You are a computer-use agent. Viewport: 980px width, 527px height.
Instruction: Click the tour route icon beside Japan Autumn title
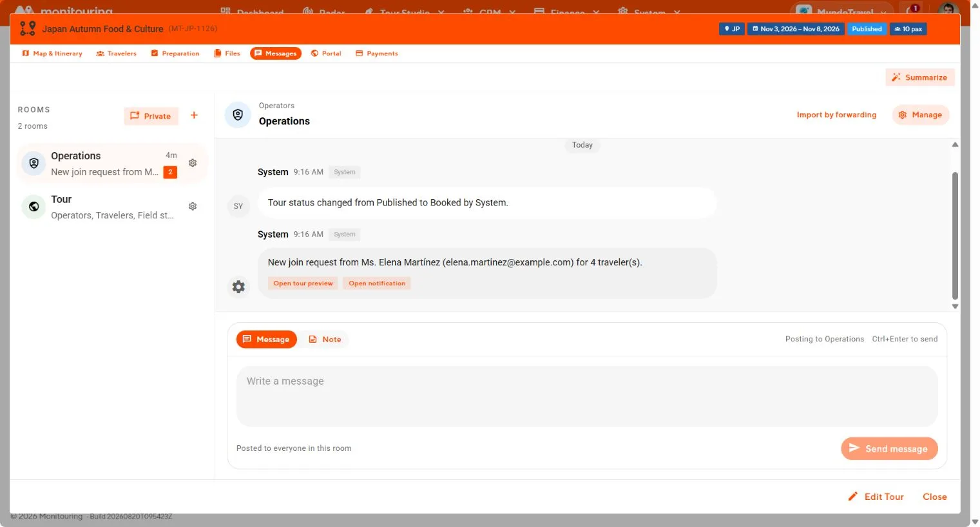pyautogui.click(x=28, y=28)
